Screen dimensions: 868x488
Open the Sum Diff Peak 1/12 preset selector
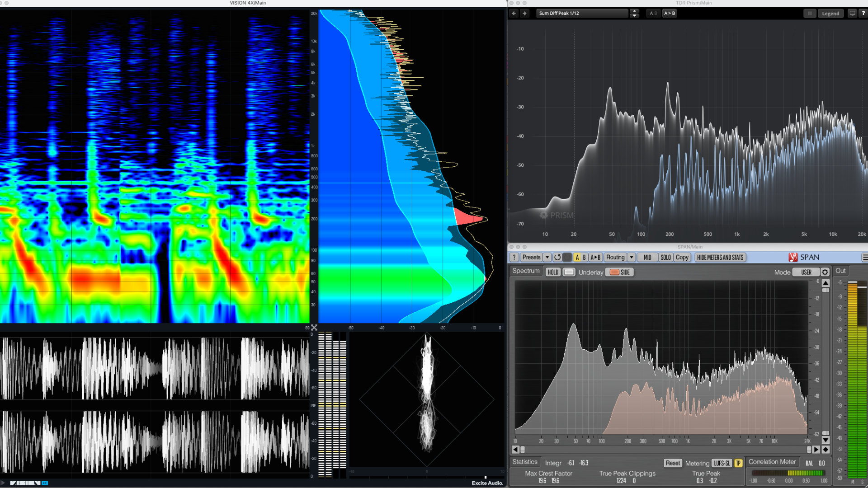click(582, 13)
